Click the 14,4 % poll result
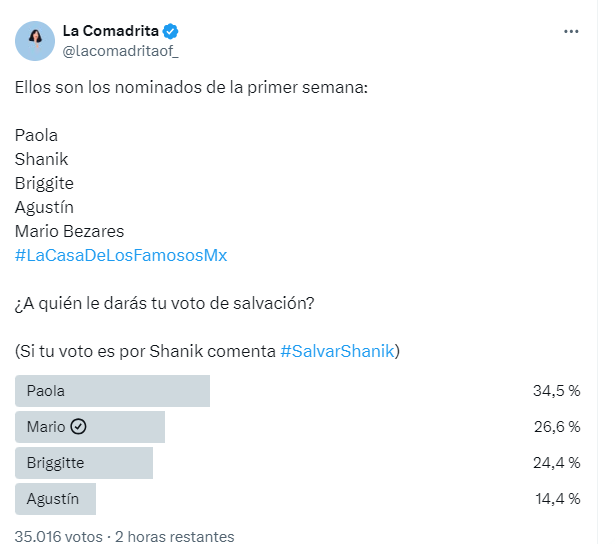Viewport: 615px width, 544px height. click(556, 498)
